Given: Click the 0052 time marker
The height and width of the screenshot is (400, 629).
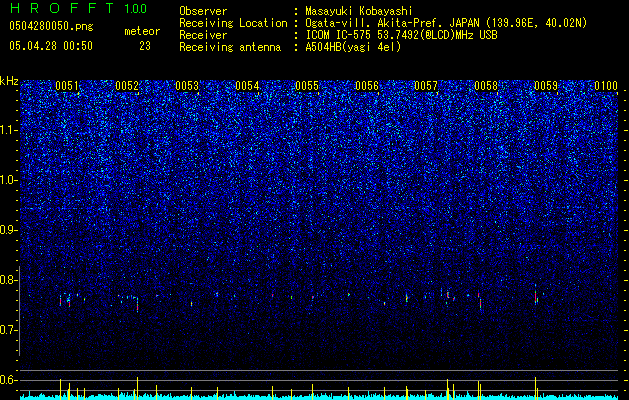Looking at the screenshot, I should click(127, 85).
